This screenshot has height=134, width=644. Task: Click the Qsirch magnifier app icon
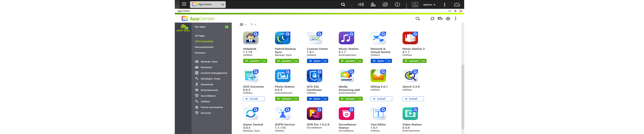pos(410,76)
